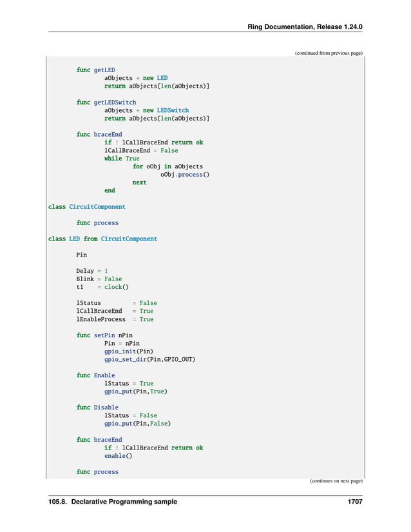Select the "next" keyword line
Viewport: 411px width, 532px height.
click(x=139, y=182)
